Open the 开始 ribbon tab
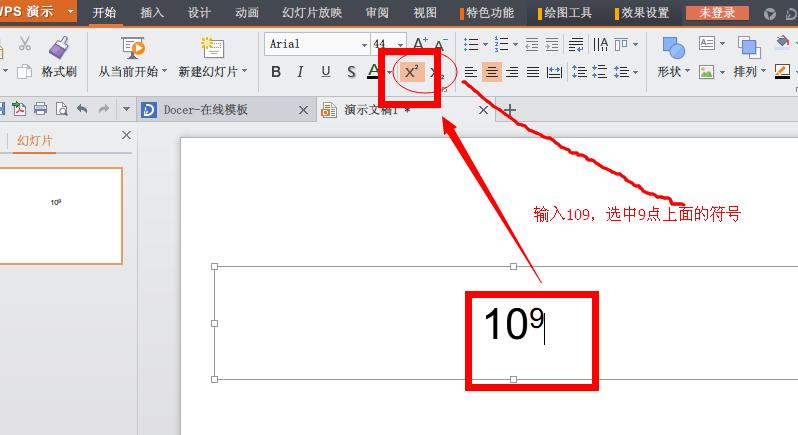The image size is (798, 435). point(104,12)
